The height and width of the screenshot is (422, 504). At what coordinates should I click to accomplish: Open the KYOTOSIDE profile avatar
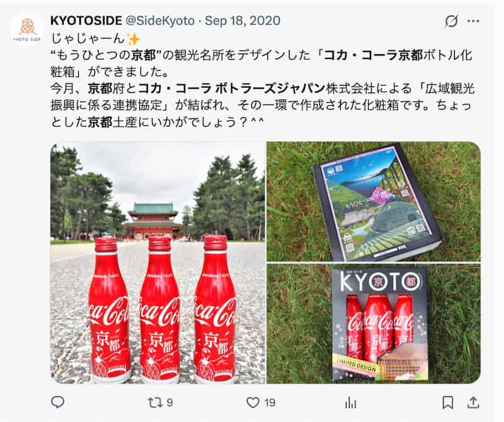(27, 28)
